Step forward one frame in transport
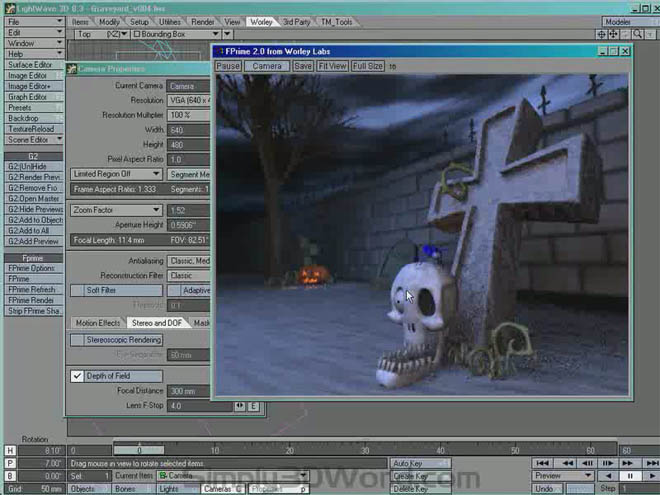This screenshot has height=495, width=660. (607, 463)
